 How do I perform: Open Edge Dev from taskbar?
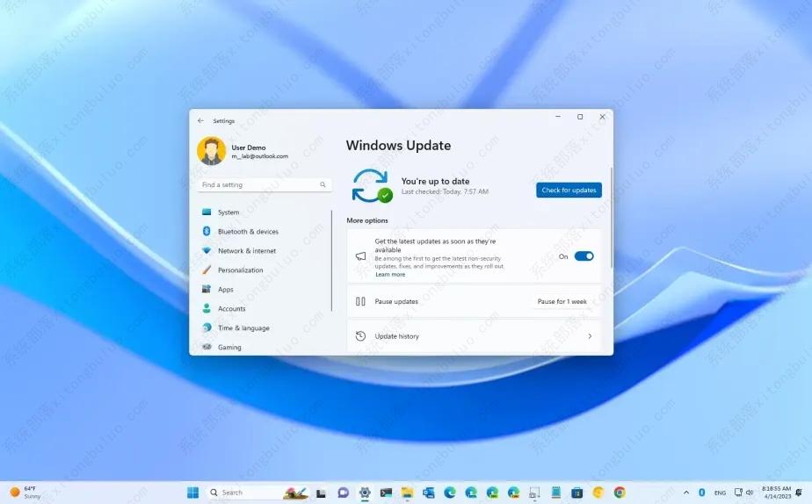492,492
